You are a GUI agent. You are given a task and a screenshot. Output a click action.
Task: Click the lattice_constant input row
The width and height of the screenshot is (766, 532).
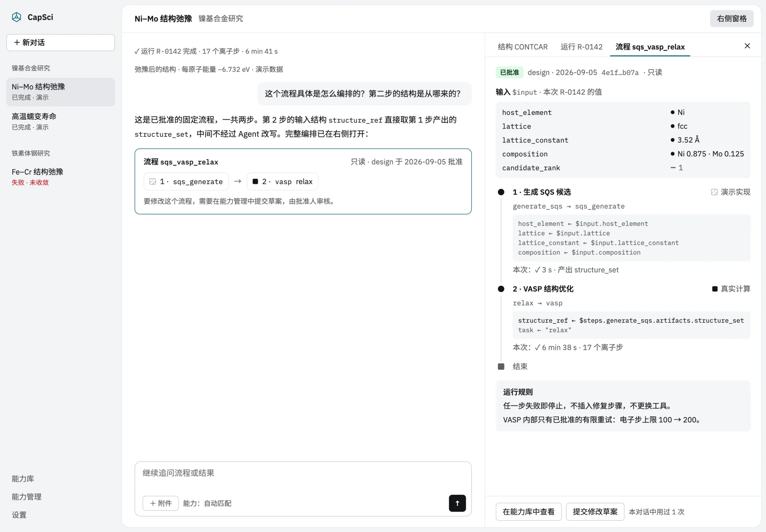(623, 140)
